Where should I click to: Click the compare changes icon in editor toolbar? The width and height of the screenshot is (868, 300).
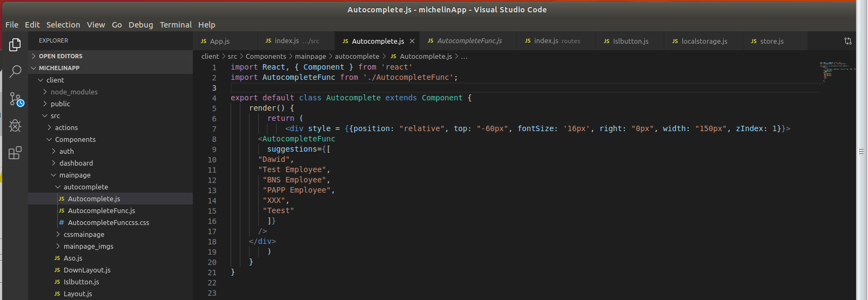(848, 41)
